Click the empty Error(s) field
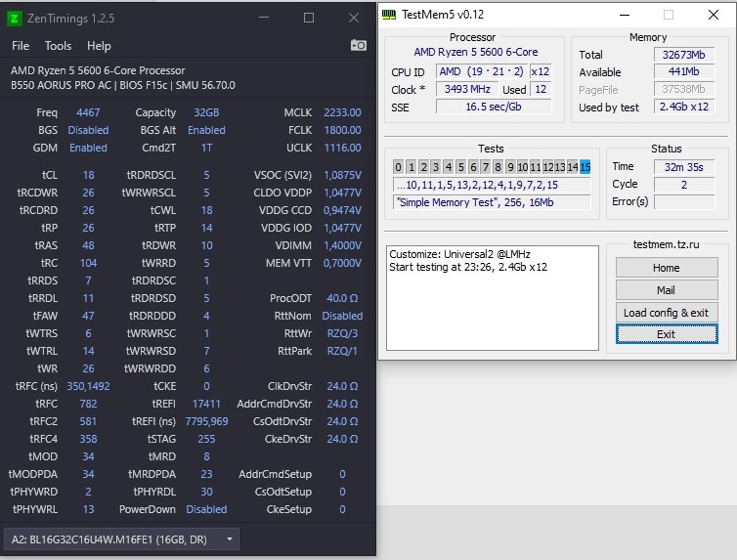 click(x=684, y=202)
